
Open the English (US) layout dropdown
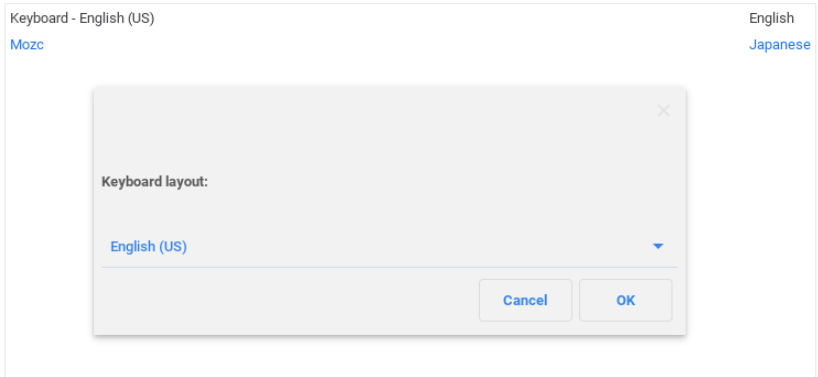pos(389,246)
